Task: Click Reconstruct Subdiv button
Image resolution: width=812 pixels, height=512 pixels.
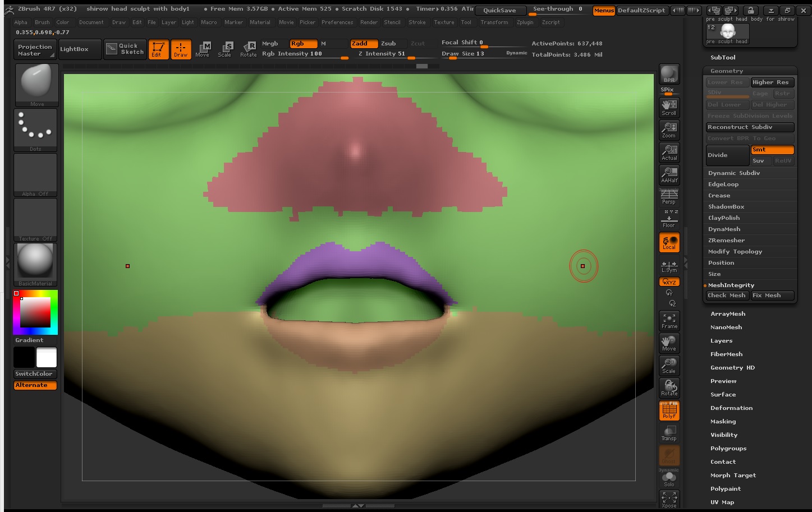Action: 750,127
